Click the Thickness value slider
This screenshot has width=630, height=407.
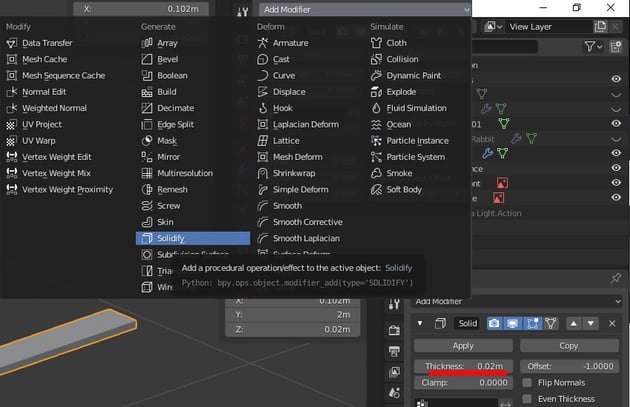463,366
